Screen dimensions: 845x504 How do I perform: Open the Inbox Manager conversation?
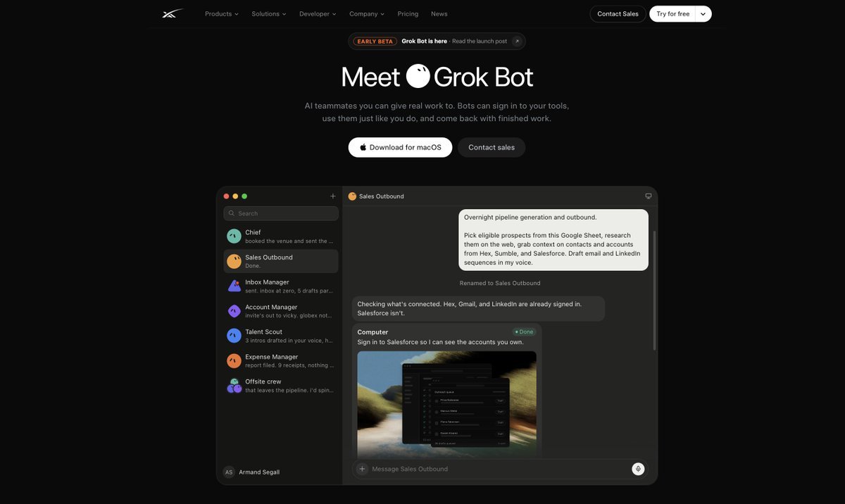point(281,286)
